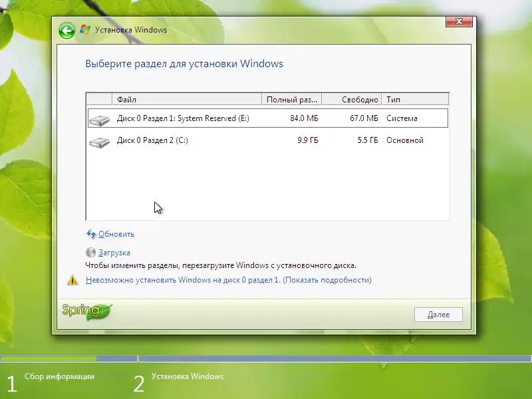Close the Установка Windows dialog
The image size is (532, 399).
(x=459, y=21)
